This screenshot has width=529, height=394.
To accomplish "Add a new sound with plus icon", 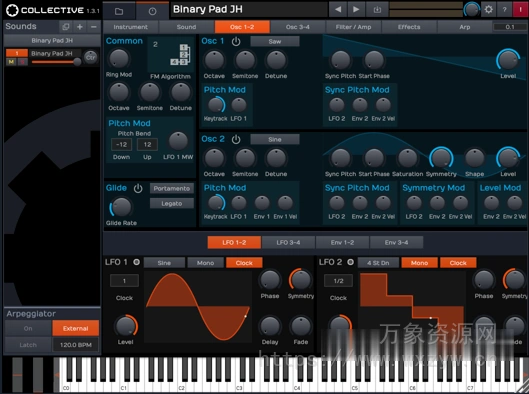I will pos(80,27).
